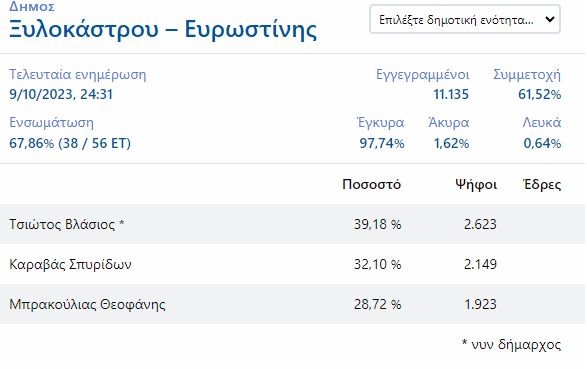Click the Ξυλοκάστρου – Ευρωστίνης heading
Viewport: 587px width, 369px height.
163,29
